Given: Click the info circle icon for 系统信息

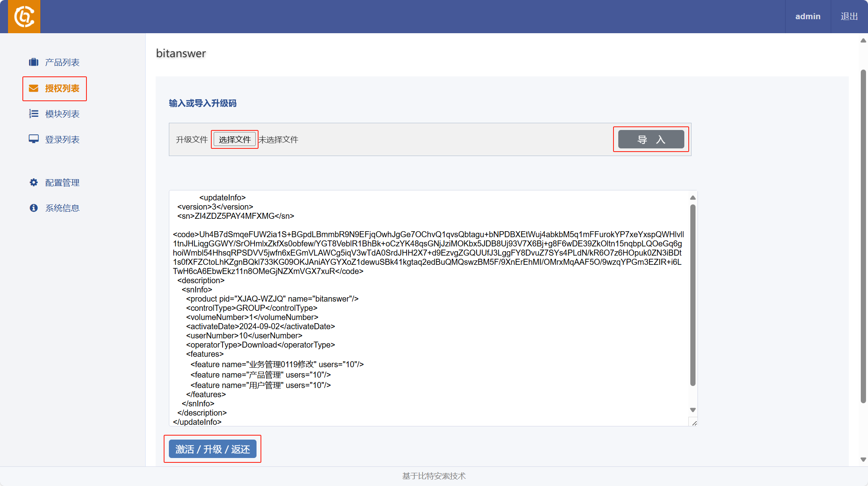Looking at the screenshot, I should coord(34,208).
